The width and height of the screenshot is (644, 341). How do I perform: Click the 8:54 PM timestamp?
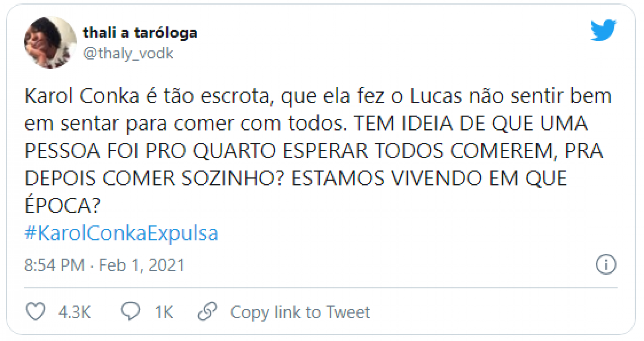(x=54, y=265)
